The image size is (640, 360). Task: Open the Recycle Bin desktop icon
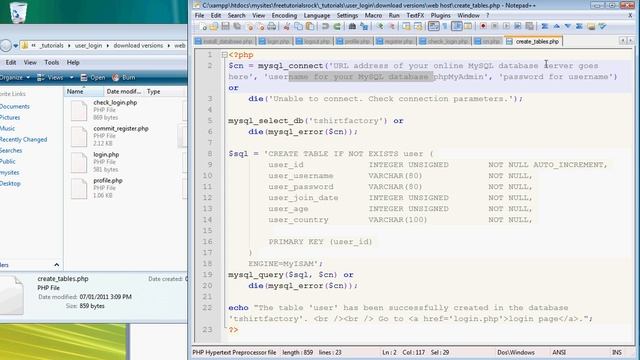click(x=18, y=11)
